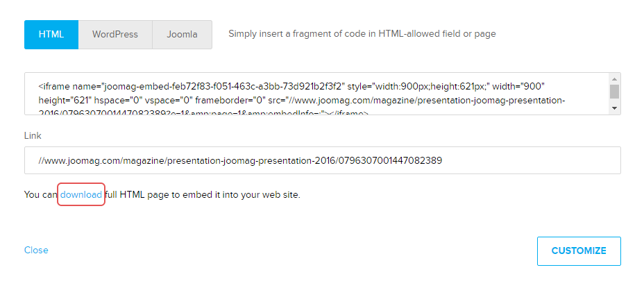Click the "You can" text before download
The width and height of the screenshot is (644, 288).
coord(40,195)
